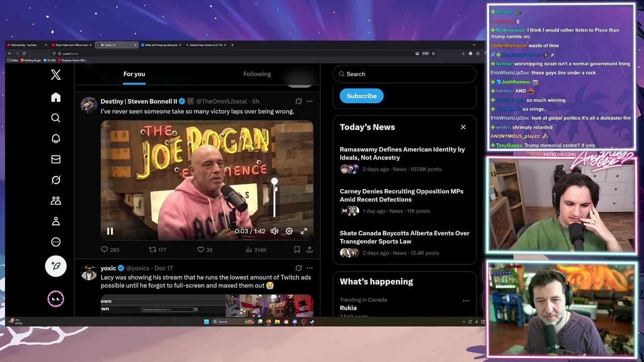
Task: Open video settings gear icon
Action: point(289,231)
